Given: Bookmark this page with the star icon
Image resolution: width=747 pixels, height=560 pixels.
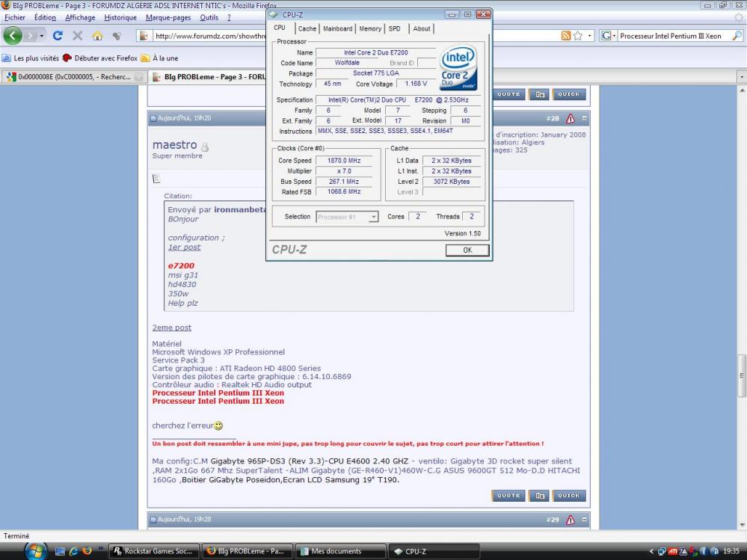Looking at the screenshot, I should click(x=578, y=36).
